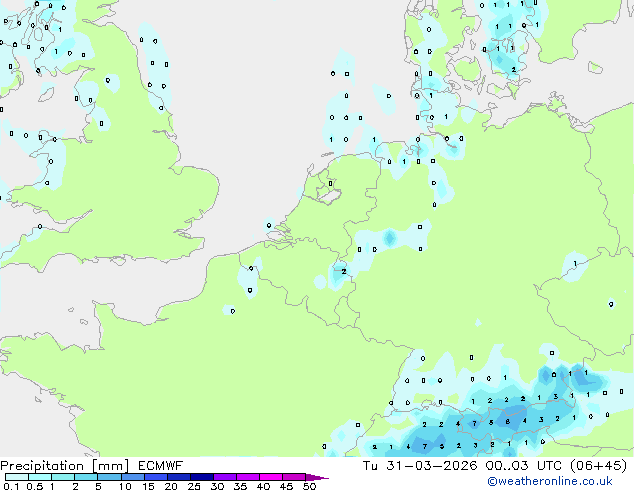Click the legend label '40'
This screenshot has width=634, height=490.
click(x=264, y=486)
